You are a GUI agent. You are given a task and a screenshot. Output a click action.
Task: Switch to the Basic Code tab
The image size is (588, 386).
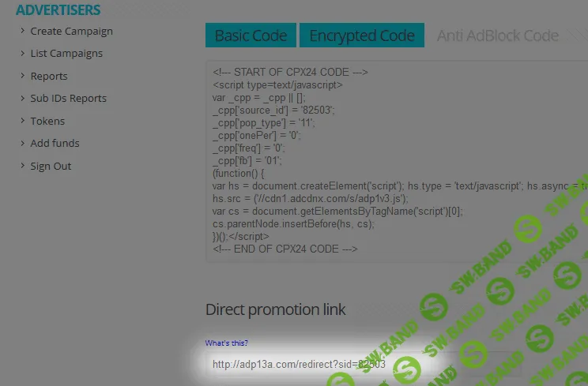coord(251,36)
